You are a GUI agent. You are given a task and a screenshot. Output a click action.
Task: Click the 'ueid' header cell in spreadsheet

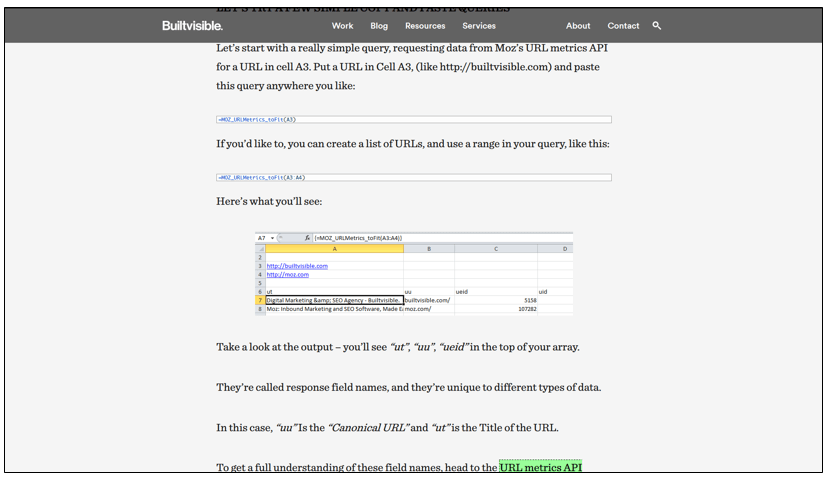click(496, 292)
